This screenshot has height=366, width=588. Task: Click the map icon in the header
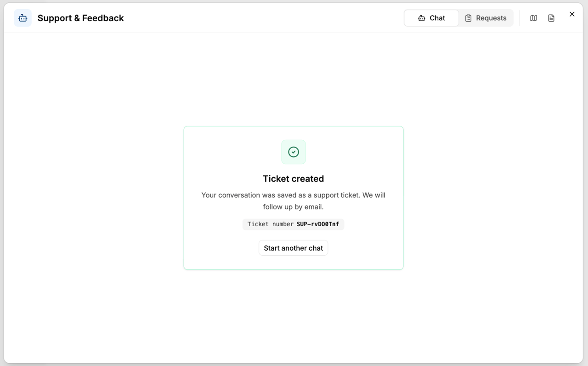(533, 18)
